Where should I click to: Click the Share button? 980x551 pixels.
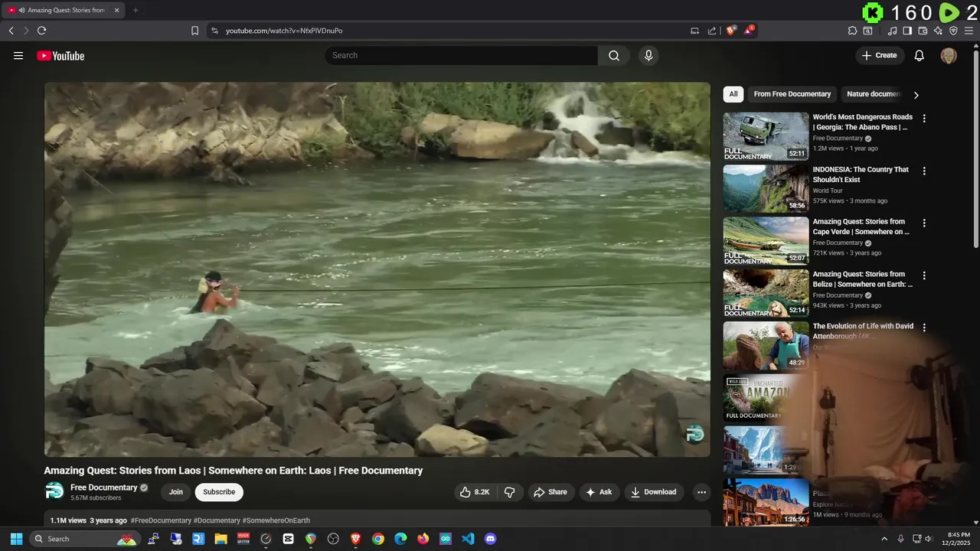pos(550,492)
